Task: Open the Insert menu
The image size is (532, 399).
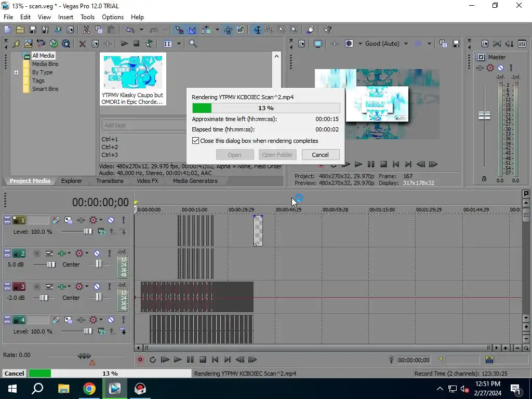Action: 65,17
